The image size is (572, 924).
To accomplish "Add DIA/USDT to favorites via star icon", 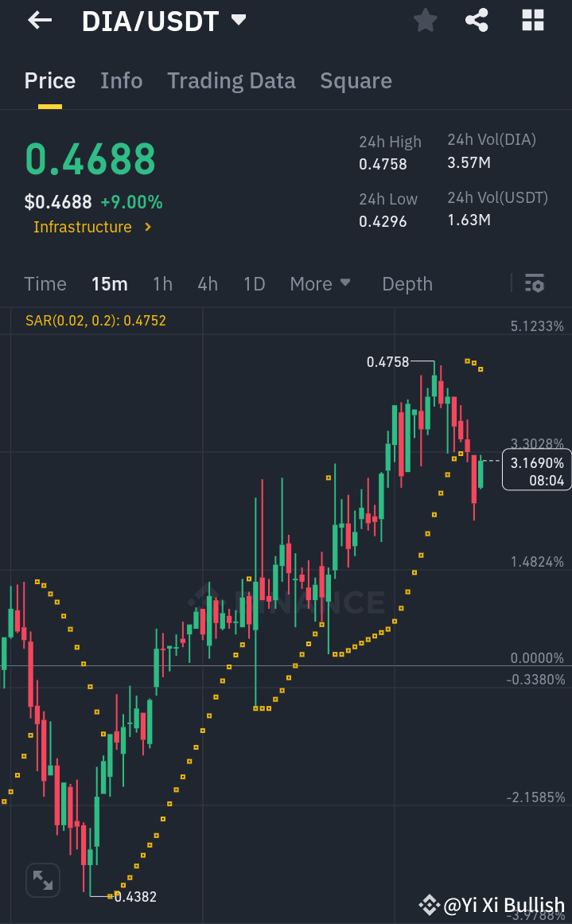I will click(x=425, y=21).
